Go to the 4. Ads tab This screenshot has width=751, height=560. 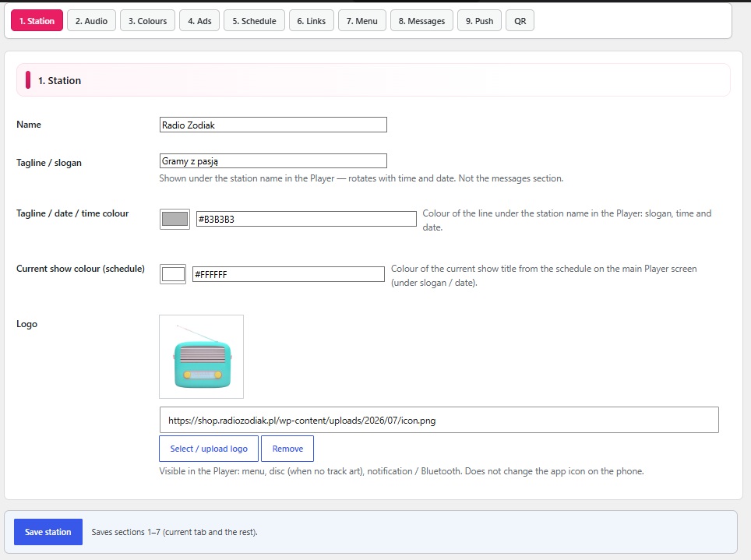tap(199, 21)
